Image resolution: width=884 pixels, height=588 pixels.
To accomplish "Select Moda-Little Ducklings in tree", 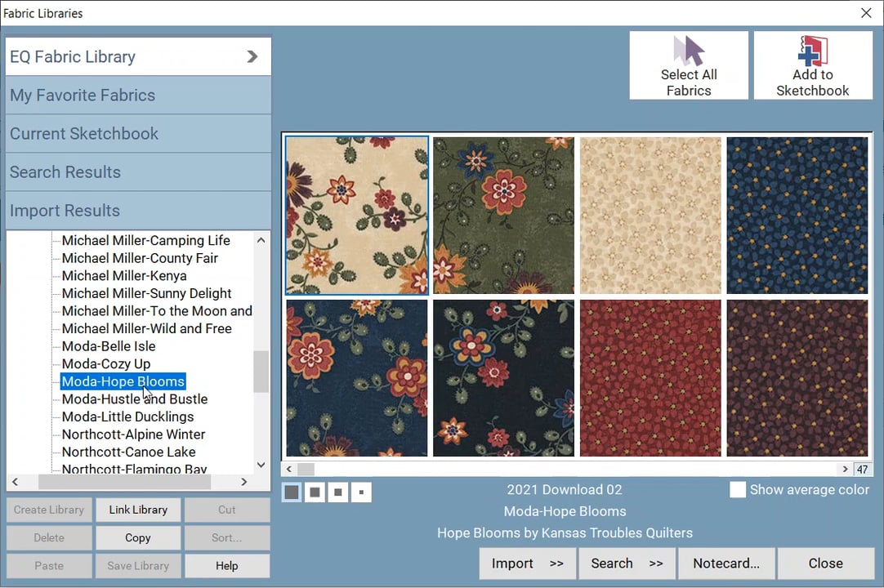I will point(128,416).
